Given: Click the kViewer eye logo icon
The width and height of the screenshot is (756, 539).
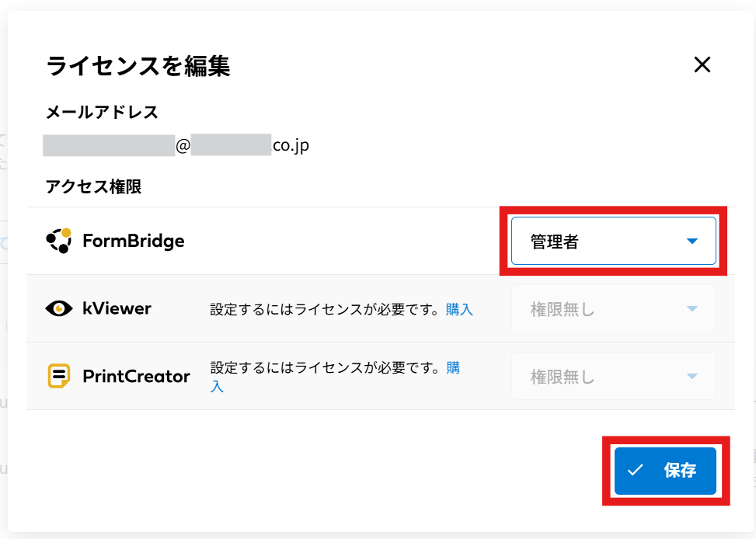Looking at the screenshot, I should tap(58, 308).
